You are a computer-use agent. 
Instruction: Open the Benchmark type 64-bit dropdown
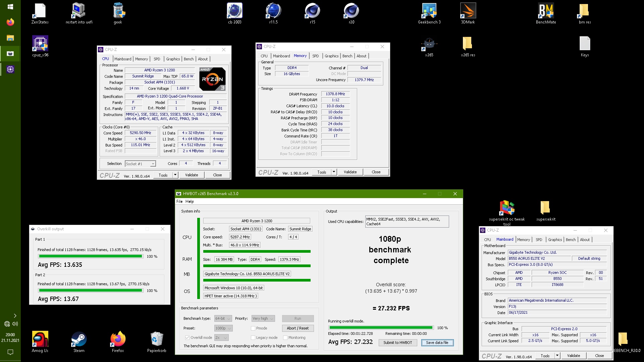coord(223,318)
